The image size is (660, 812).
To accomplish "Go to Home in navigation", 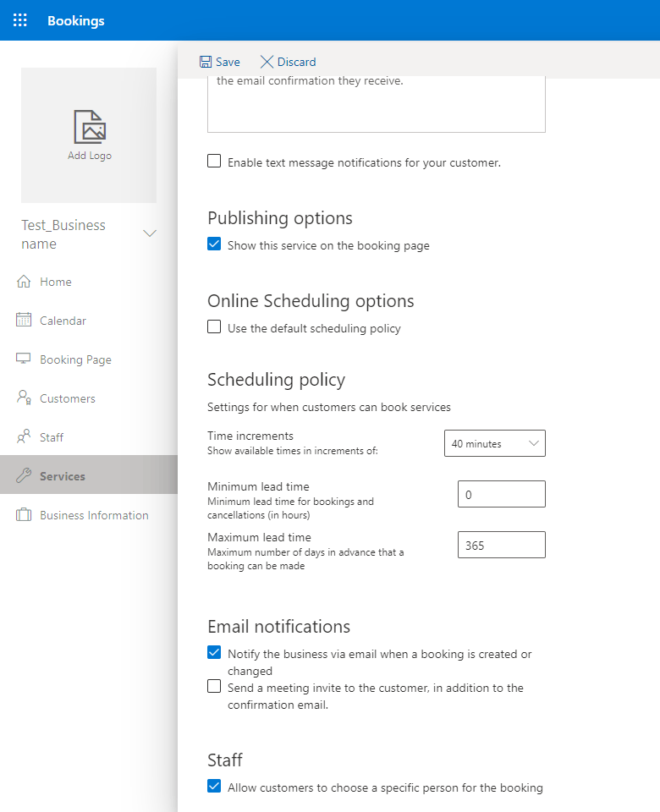I will [89, 282].
